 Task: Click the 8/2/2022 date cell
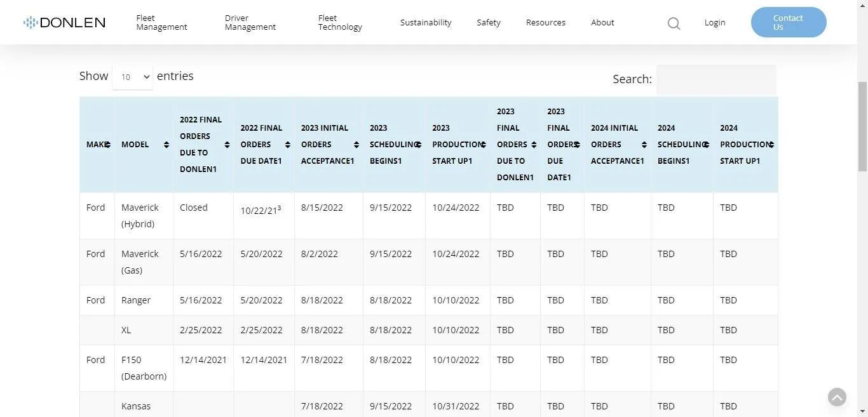click(x=329, y=262)
